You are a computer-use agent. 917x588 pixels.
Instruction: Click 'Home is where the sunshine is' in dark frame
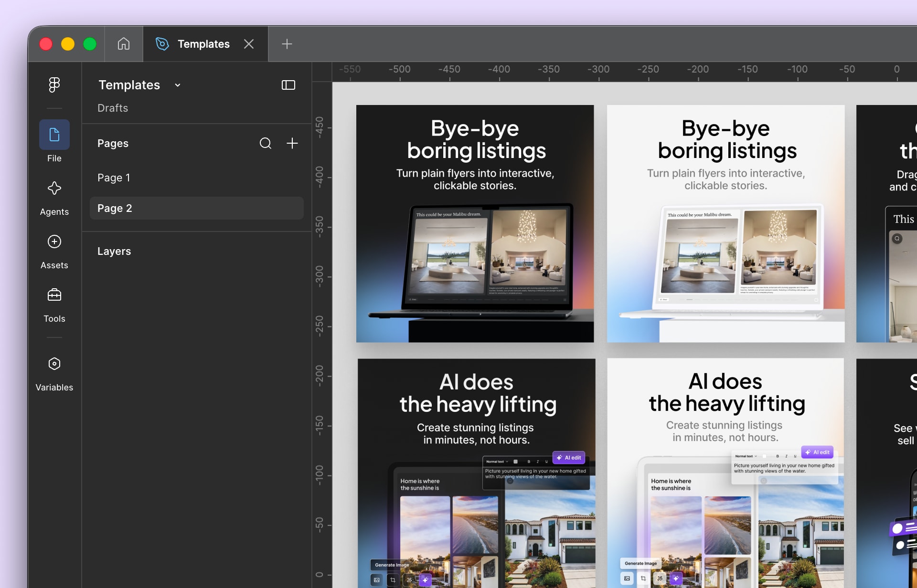point(420,484)
